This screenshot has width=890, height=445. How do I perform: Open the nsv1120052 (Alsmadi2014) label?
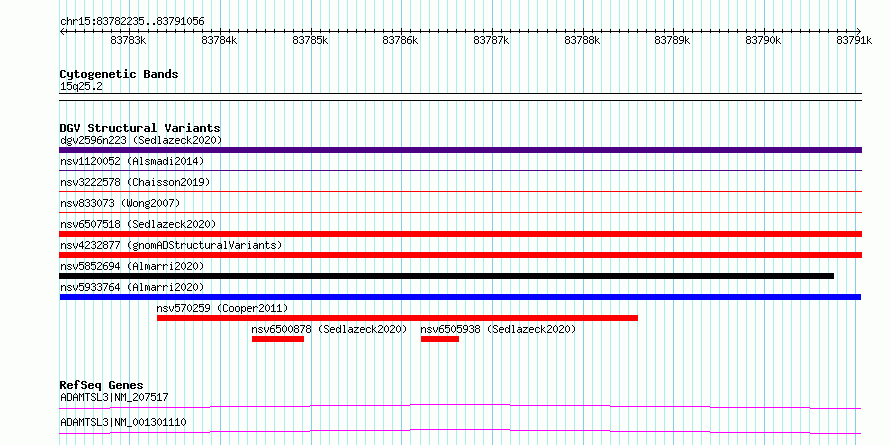132,161
